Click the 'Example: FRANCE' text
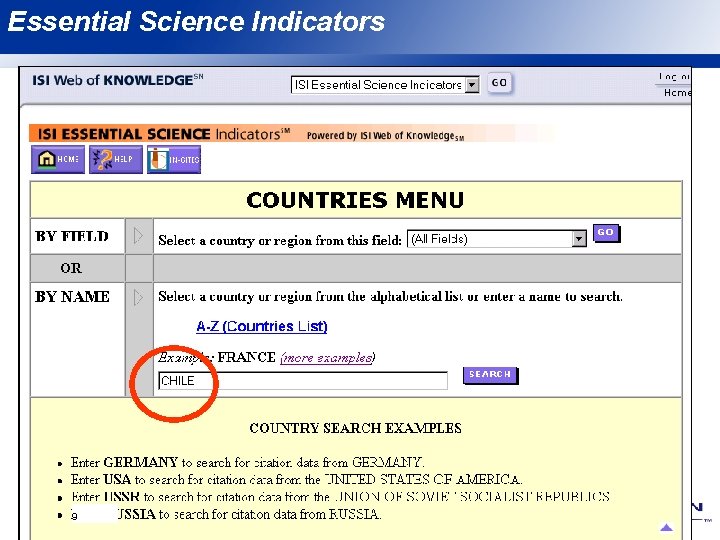The image size is (720, 540). coord(217,357)
